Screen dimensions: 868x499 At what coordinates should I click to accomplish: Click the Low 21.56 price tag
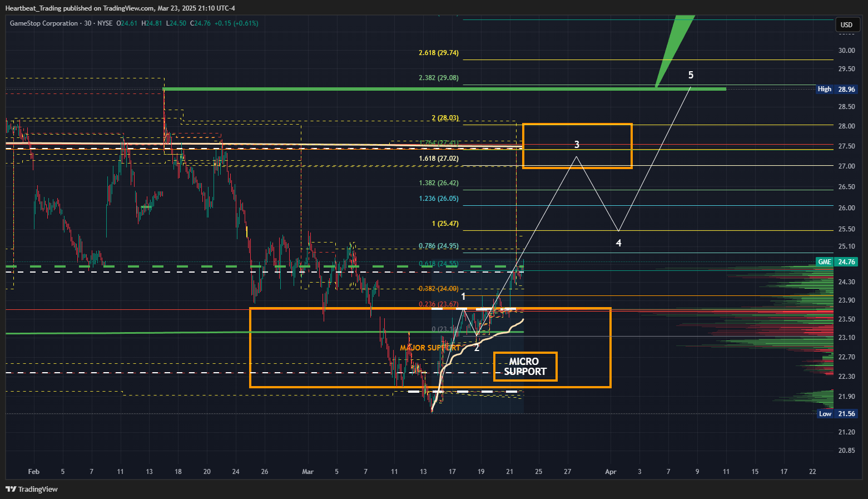(x=838, y=414)
